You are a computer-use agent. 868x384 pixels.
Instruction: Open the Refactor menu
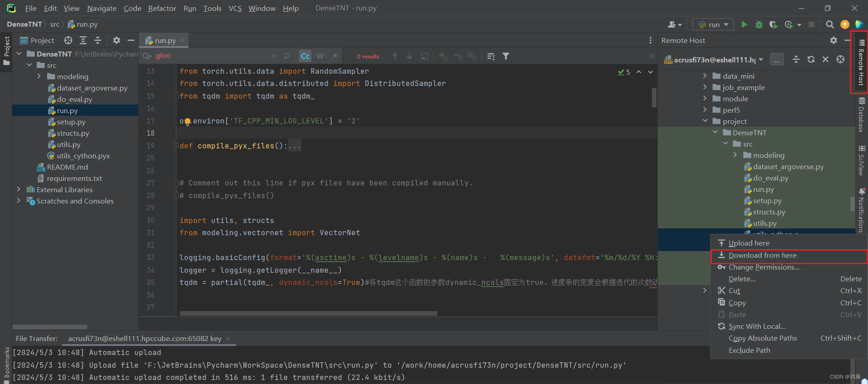(x=162, y=8)
